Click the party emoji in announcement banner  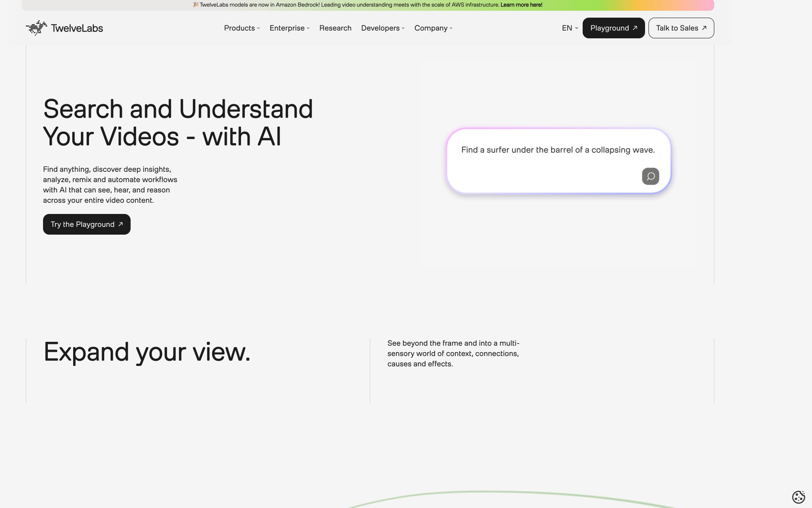point(196,5)
